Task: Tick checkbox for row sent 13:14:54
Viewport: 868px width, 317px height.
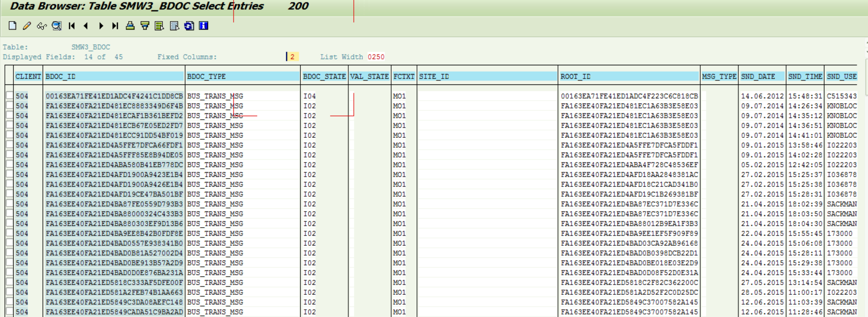Action: 9,282
